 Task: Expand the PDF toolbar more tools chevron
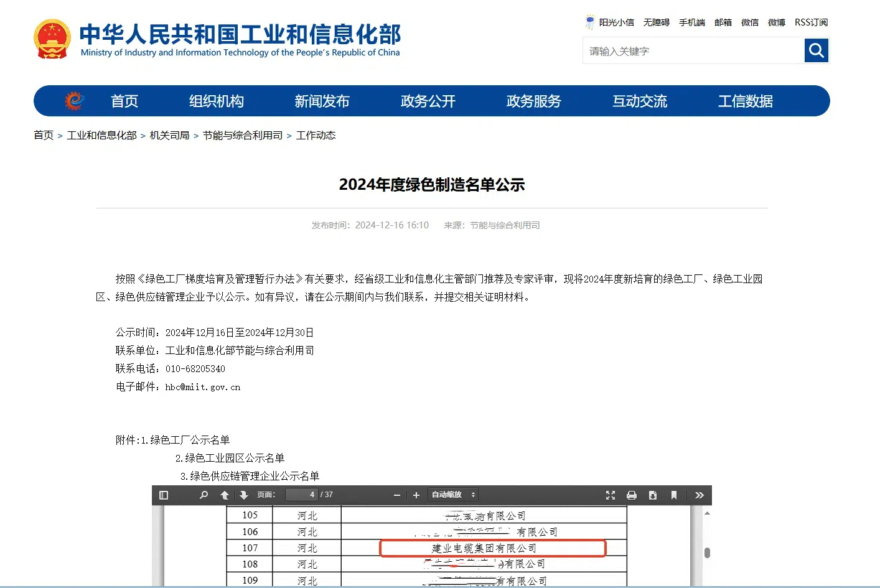[700, 495]
